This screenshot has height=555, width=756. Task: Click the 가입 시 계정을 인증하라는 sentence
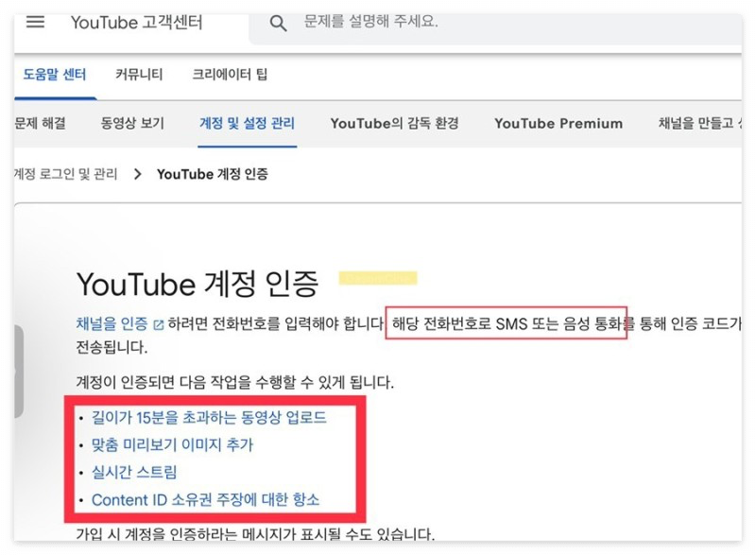(x=255, y=534)
